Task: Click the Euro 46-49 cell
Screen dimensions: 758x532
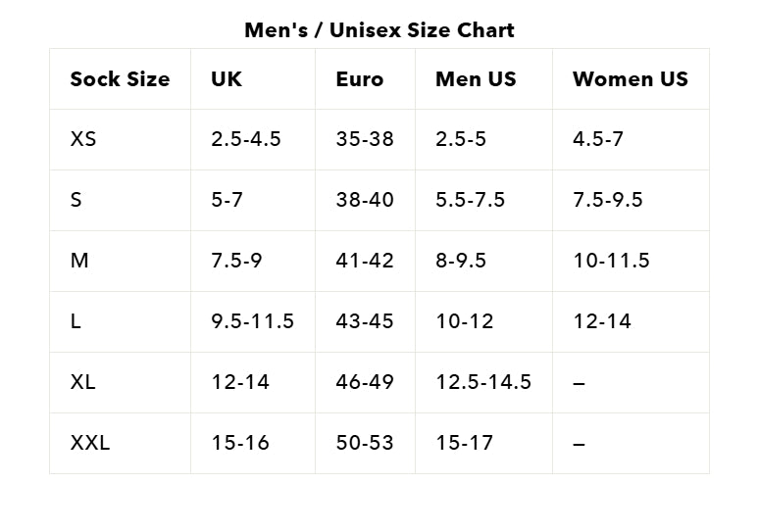Action: [365, 382]
